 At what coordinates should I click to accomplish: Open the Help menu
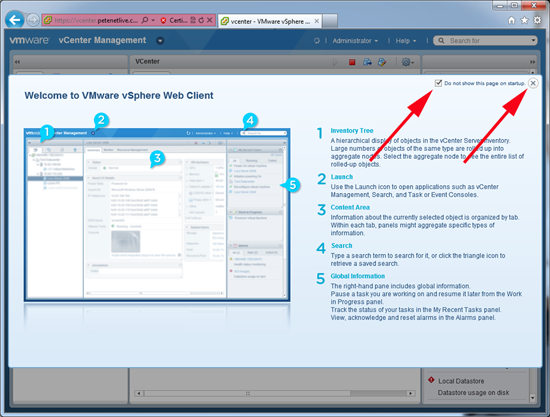click(406, 41)
